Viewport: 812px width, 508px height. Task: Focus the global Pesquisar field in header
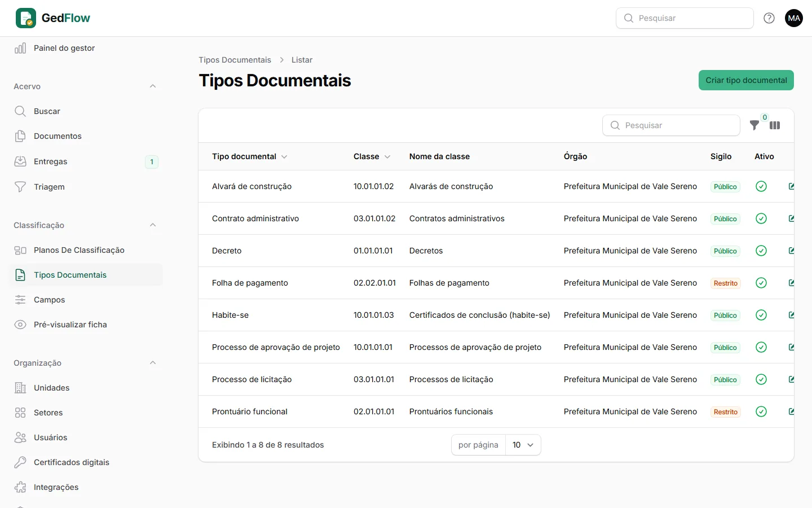(685, 18)
